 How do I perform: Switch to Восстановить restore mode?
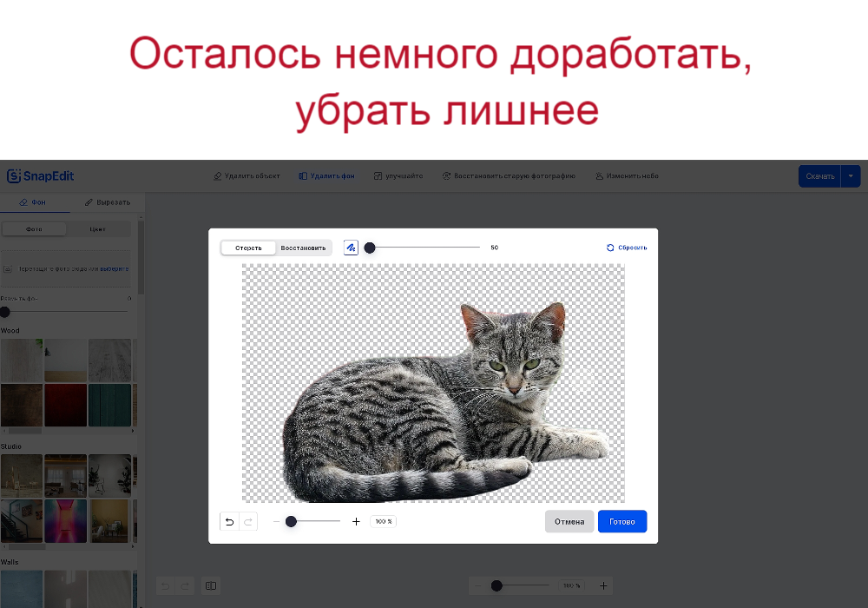click(x=303, y=247)
